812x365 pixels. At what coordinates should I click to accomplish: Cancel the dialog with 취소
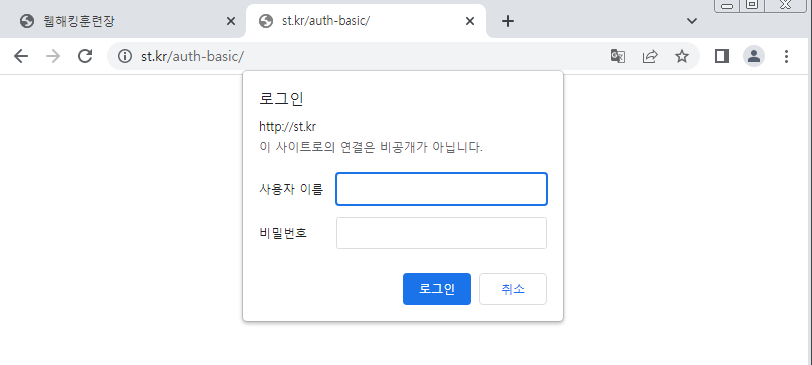coord(513,289)
